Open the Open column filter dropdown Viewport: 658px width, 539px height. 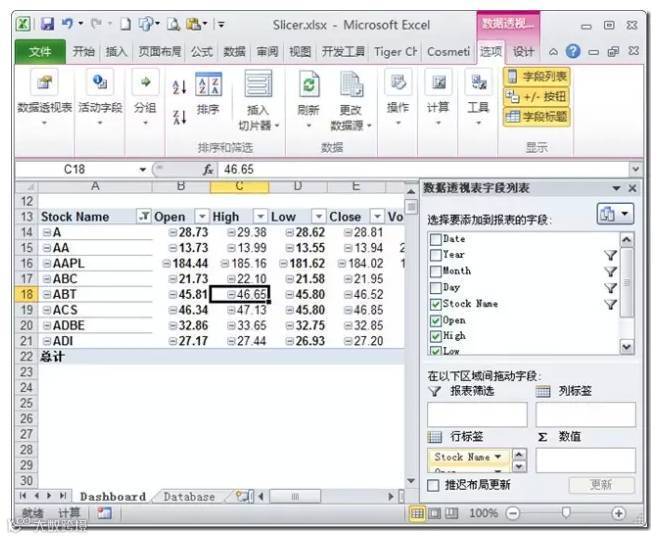tap(202, 217)
